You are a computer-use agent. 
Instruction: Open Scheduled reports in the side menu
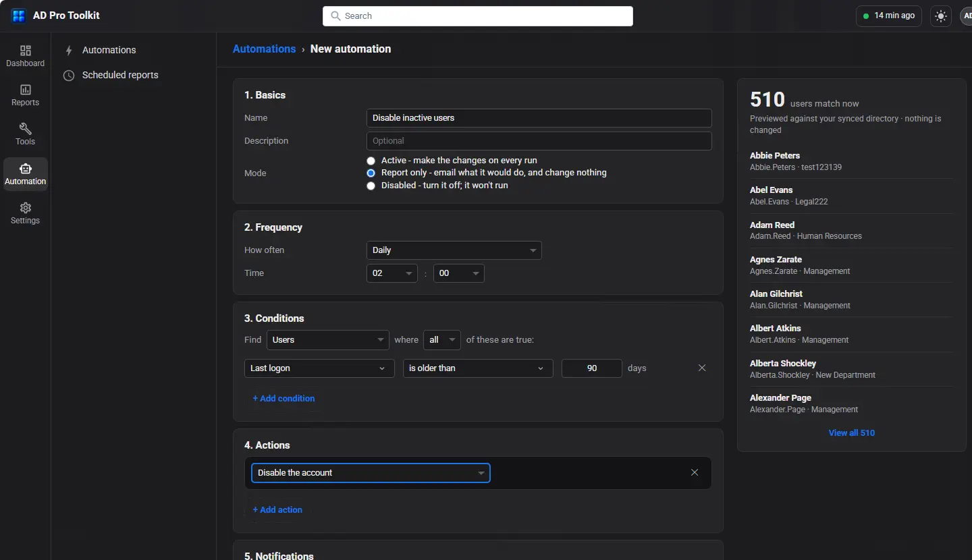click(x=120, y=76)
